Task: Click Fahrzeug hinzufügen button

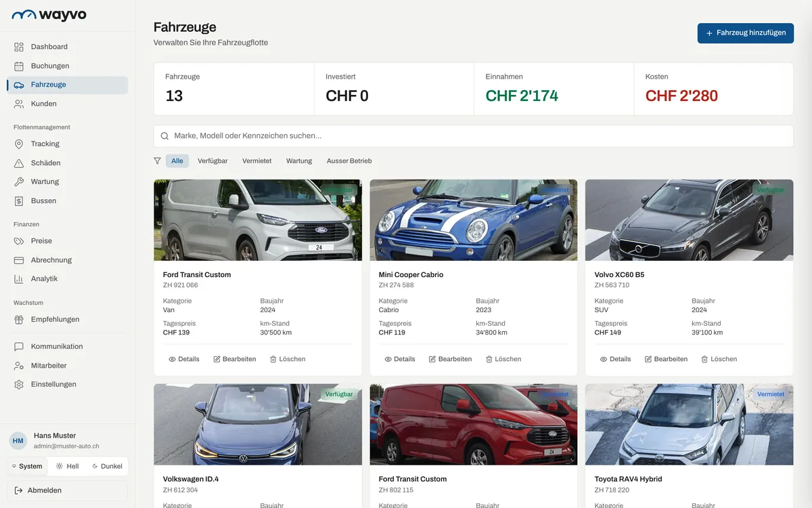Action: click(x=746, y=33)
